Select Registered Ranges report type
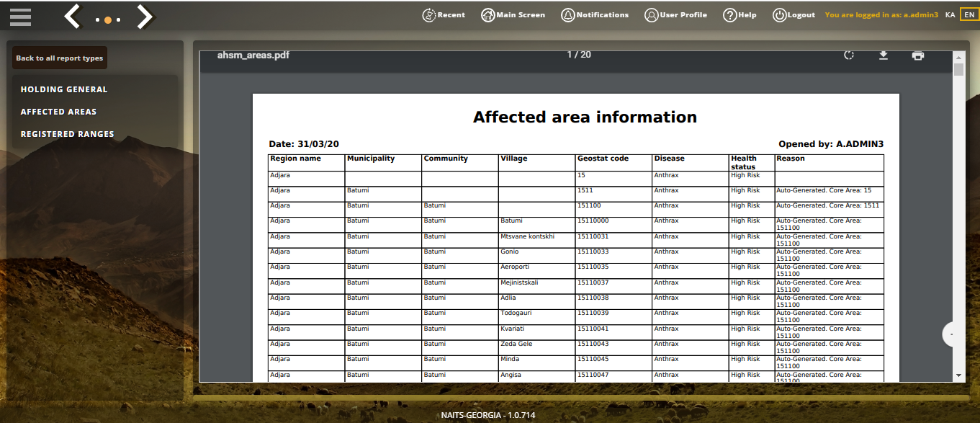Screen dimensions: 980x423 67,134
